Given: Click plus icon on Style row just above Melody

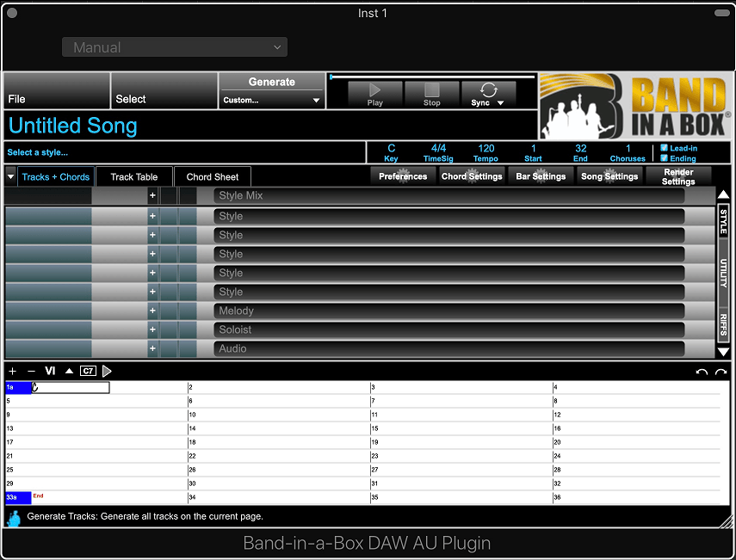Looking at the screenshot, I should [152, 292].
